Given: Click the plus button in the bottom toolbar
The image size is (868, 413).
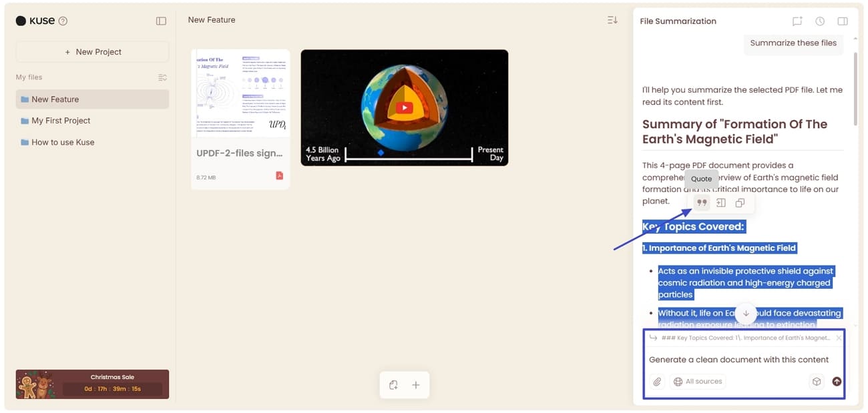Looking at the screenshot, I should [x=416, y=385].
